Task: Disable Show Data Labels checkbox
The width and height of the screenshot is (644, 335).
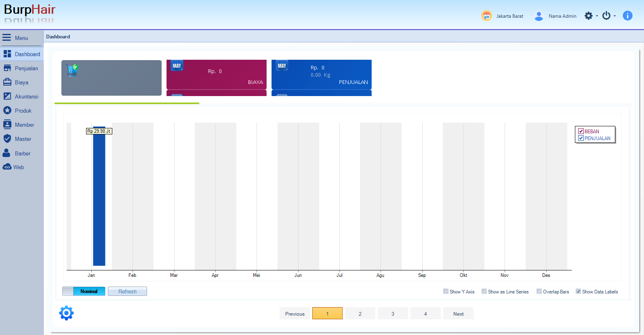Action: (x=578, y=291)
